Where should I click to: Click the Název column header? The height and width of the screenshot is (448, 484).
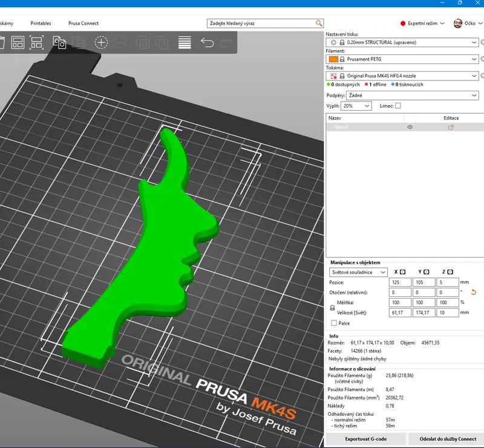pos(335,118)
